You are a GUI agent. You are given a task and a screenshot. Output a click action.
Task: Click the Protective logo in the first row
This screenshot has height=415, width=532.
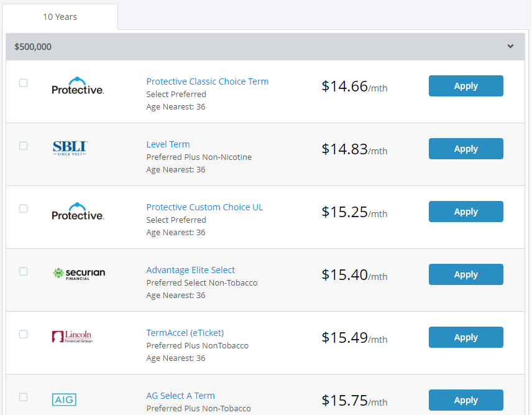pyautogui.click(x=78, y=86)
